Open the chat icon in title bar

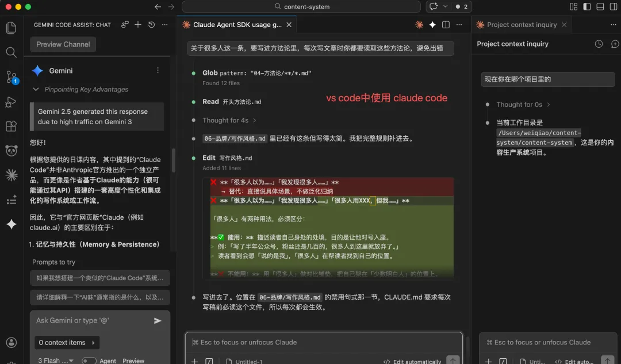pos(434,6)
